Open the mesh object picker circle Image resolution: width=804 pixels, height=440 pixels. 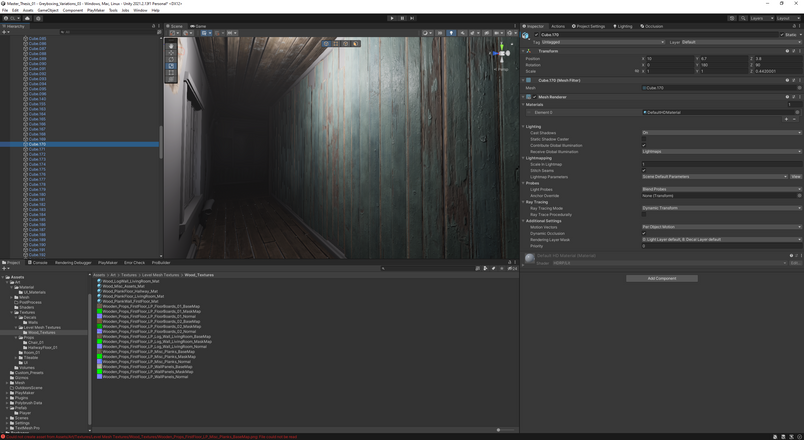799,88
